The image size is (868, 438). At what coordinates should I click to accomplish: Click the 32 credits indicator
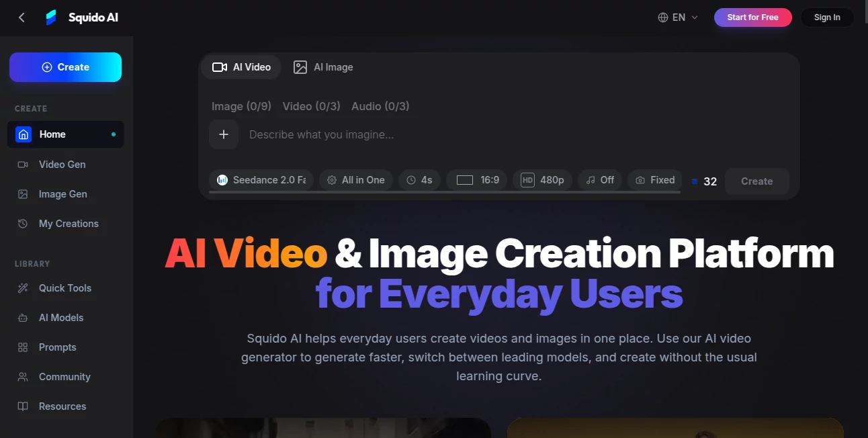pos(704,181)
